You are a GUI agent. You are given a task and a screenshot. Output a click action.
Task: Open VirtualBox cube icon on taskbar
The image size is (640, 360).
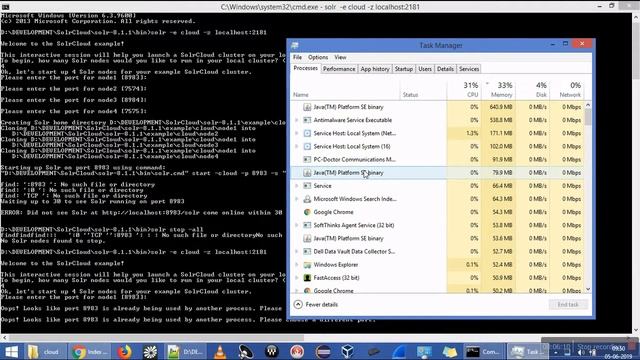tap(347, 352)
